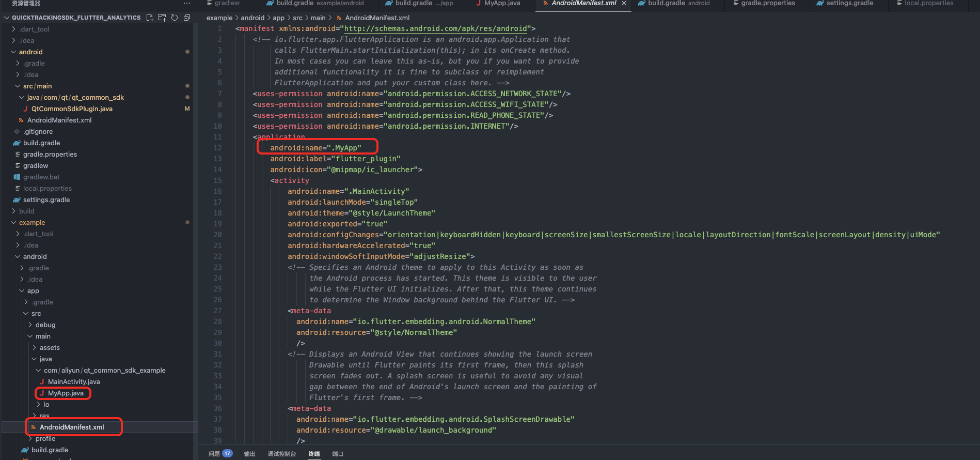Expand the profile folder
This screenshot has height=460, width=980.
[x=45, y=438]
